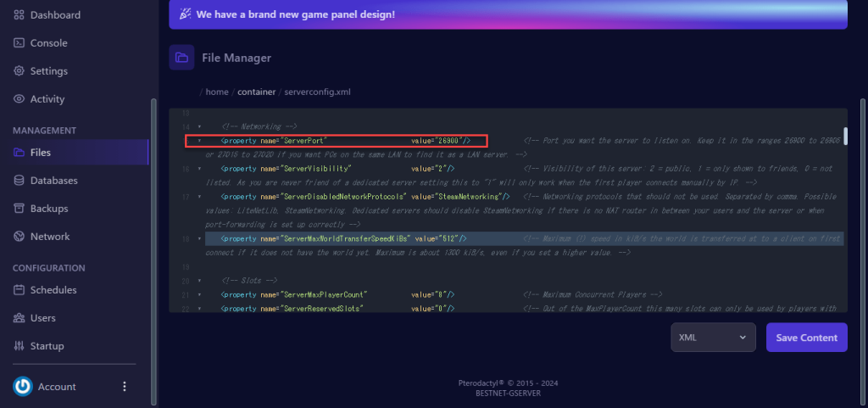868x408 pixels.
Task: Collapse the ServerPort line fold arrow
Action: pos(199,140)
